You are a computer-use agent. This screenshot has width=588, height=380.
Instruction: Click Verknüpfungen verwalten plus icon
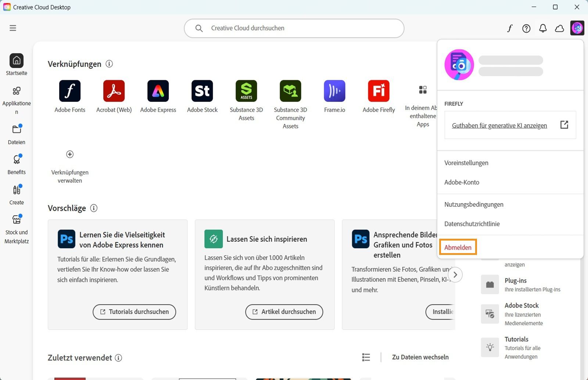point(70,154)
